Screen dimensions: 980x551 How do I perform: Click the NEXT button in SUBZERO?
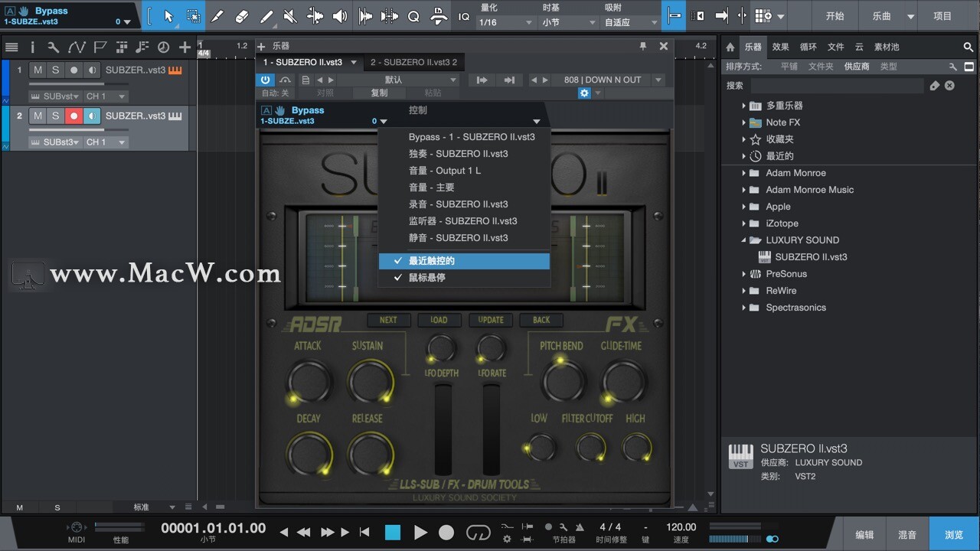coord(388,320)
